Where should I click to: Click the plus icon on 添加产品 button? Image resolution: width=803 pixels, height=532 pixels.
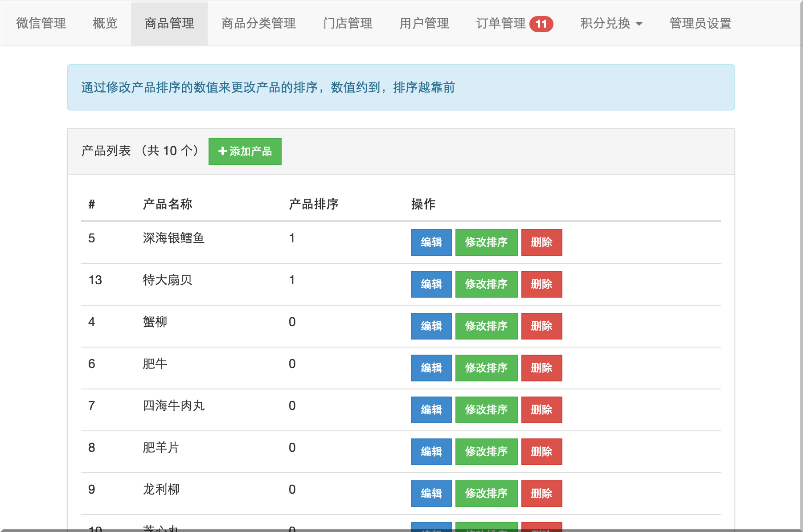pyautogui.click(x=222, y=151)
